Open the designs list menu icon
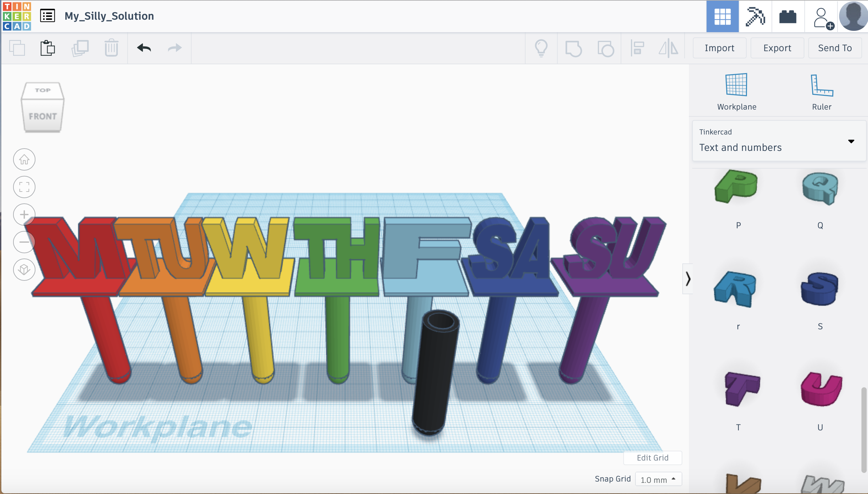868x494 pixels. 48,16
